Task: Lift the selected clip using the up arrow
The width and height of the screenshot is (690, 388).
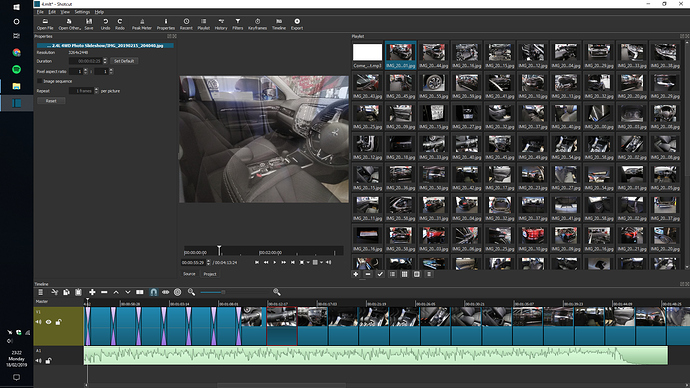Action: coord(116,292)
